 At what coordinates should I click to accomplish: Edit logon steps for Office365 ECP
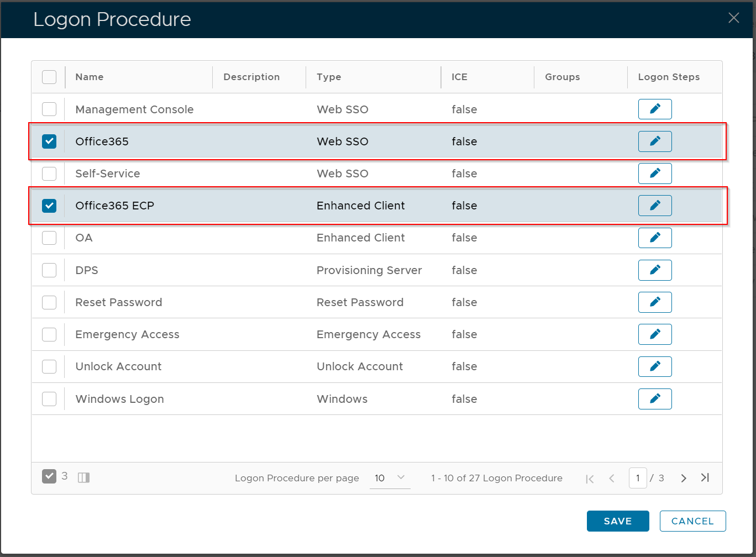click(655, 206)
